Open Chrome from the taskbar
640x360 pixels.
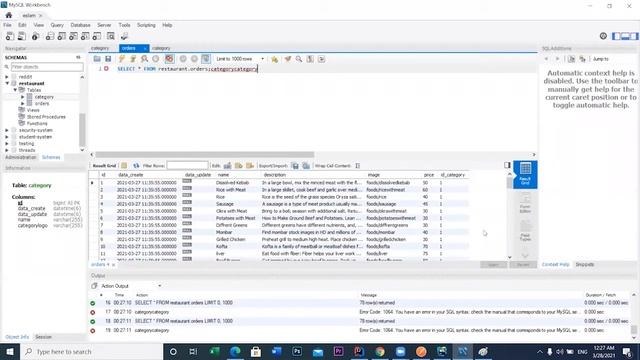380,351
